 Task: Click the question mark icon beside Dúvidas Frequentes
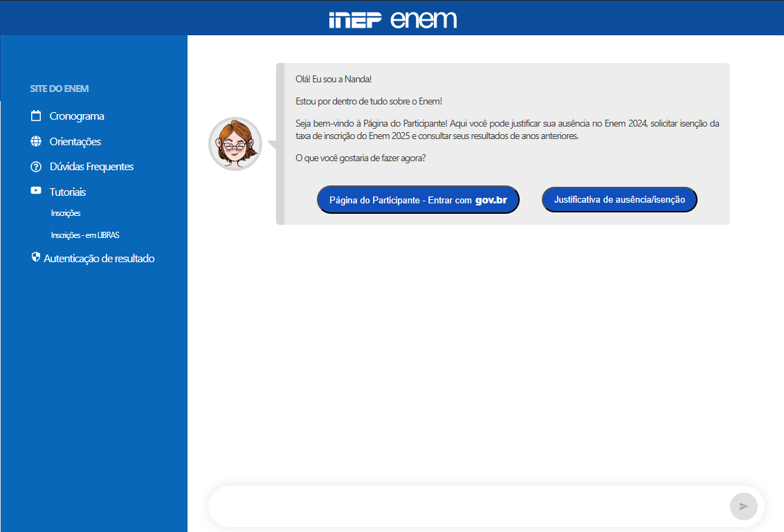[x=36, y=167]
